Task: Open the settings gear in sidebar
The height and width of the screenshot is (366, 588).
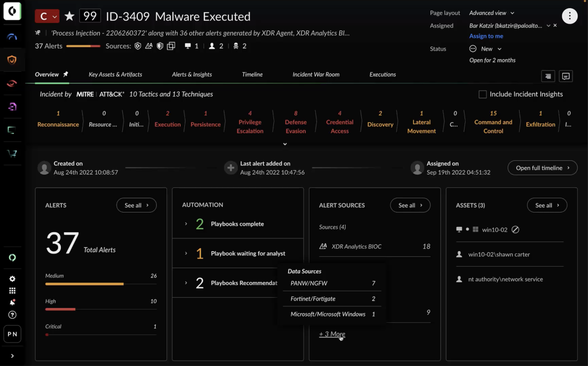Action: click(x=13, y=279)
